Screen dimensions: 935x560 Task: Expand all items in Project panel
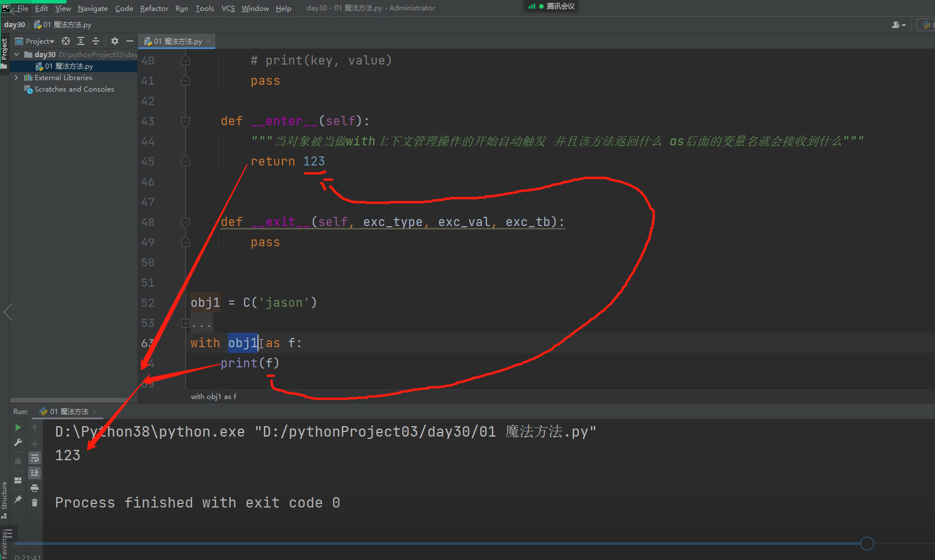tap(81, 41)
